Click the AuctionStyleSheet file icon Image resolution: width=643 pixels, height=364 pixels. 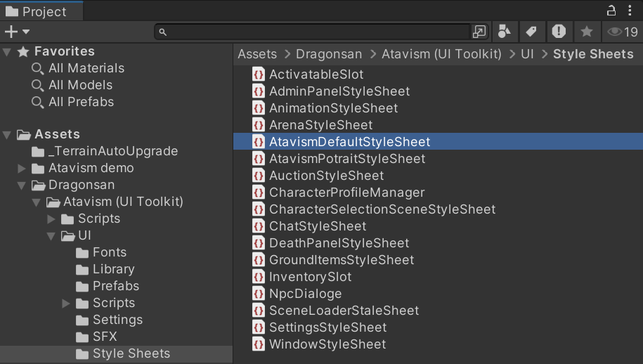point(259,176)
